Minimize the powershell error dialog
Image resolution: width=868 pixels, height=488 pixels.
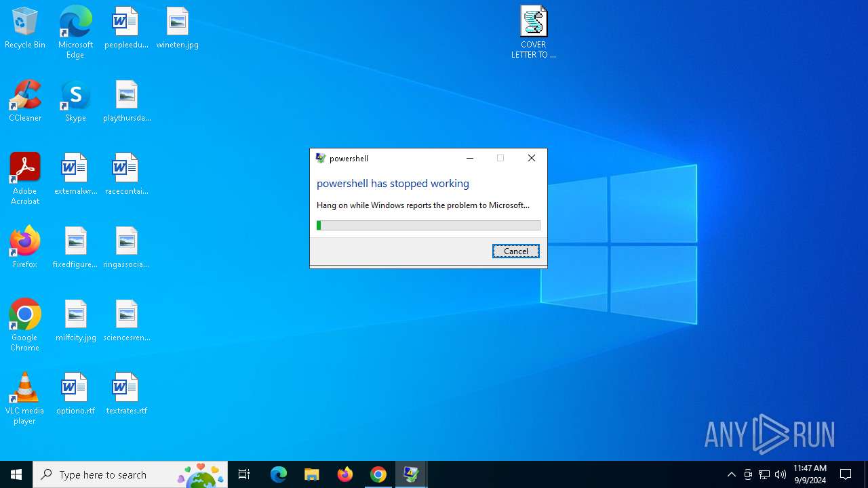tap(470, 158)
